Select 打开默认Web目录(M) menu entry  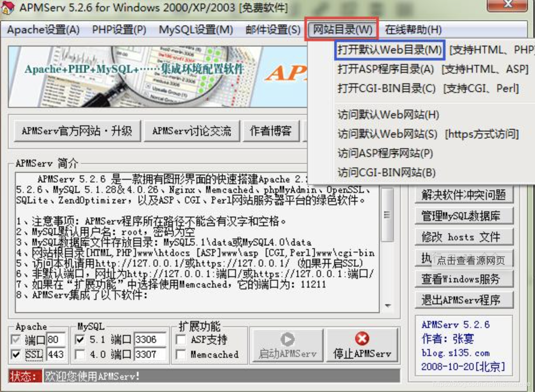[390, 50]
